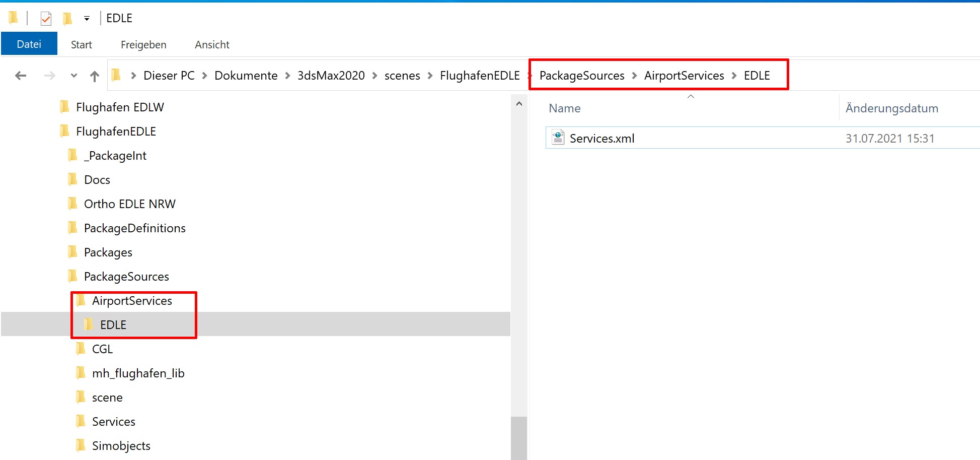Expand chevron after AirportServices in address bar
This screenshot has width=980, height=460.
(734, 76)
